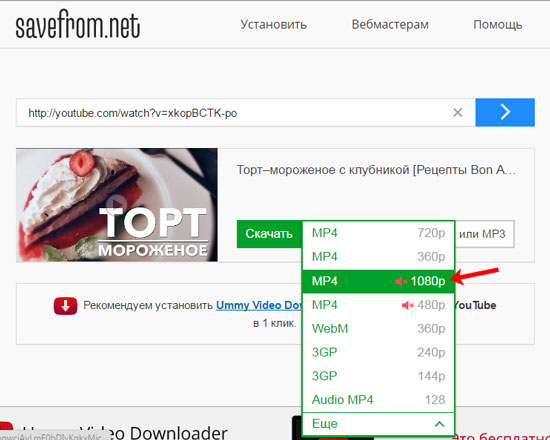Click the или MP3 button
The width and height of the screenshot is (550, 440).
coord(484,234)
